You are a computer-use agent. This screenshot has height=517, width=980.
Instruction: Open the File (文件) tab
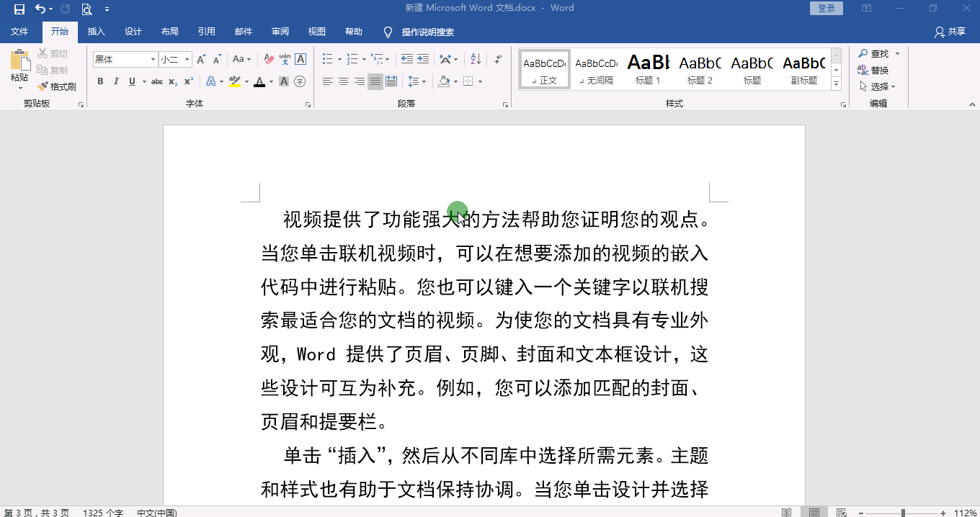19,32
